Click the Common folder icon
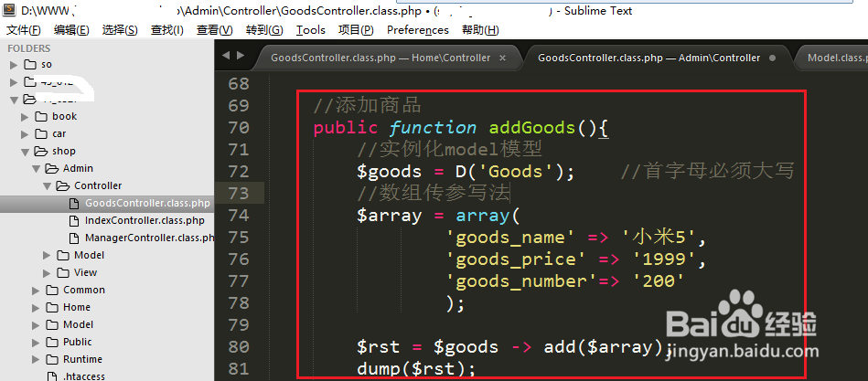This screenshot has width=868, height=381. [52, 291]
